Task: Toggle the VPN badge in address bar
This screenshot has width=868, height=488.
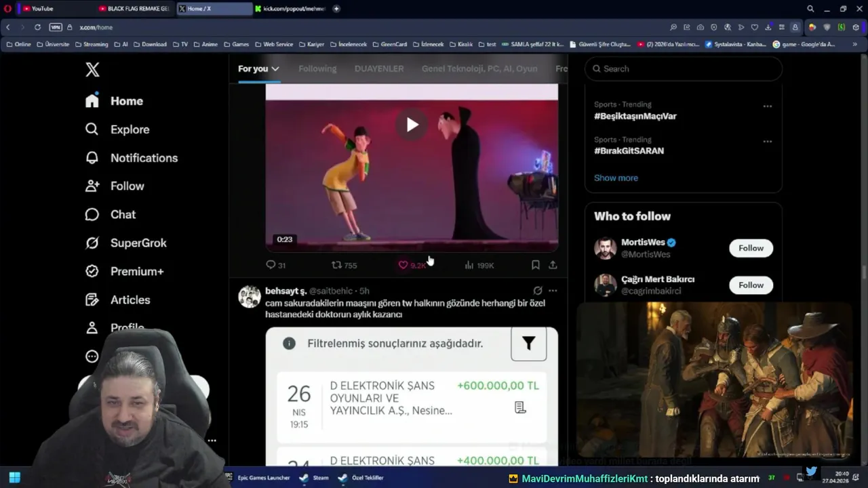Action: (56, 27)
